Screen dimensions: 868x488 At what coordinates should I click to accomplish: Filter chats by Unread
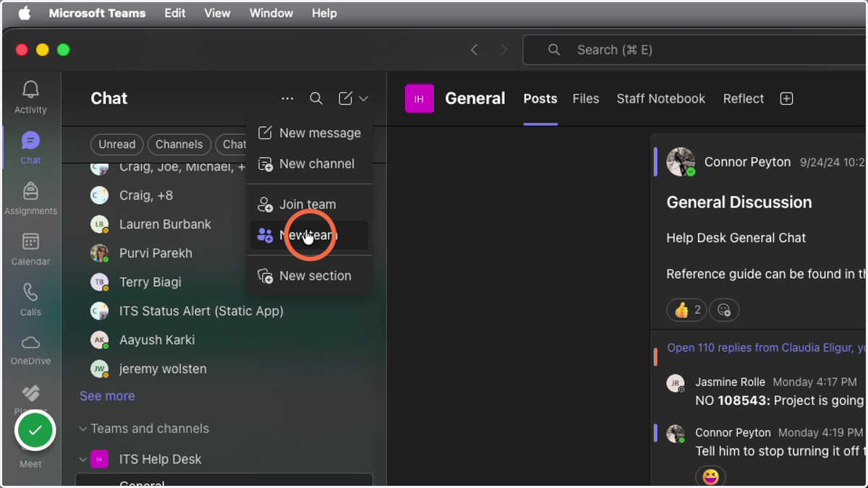click(117, 145)
